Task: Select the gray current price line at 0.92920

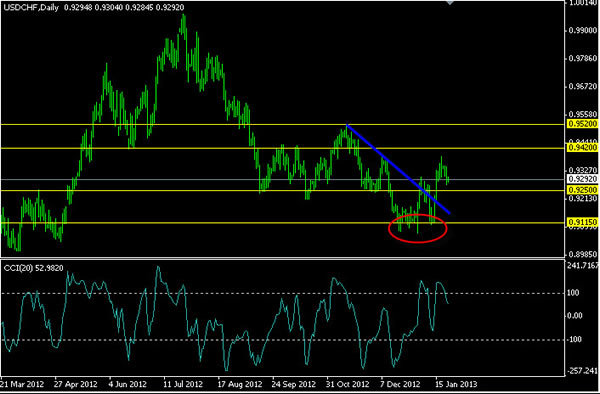Action: pos(282,179)
